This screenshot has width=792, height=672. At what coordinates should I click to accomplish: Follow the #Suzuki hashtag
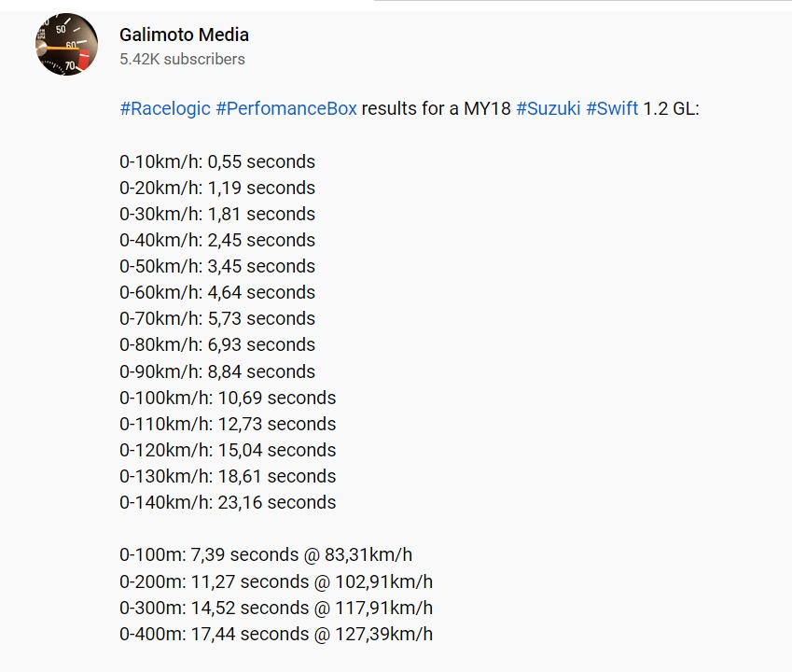tap(548, 108)
